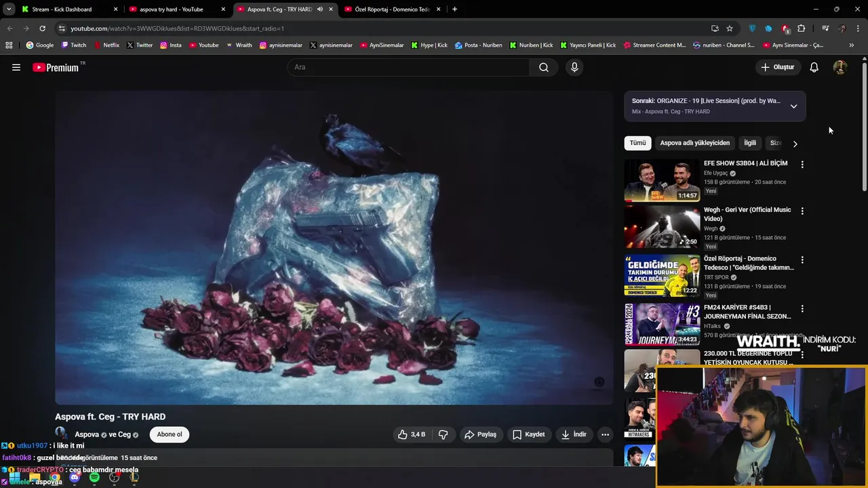The width and height of the screenshot is (868, 488).
Task: Open Aspova channel avatar
Action: tap(61, 433)
